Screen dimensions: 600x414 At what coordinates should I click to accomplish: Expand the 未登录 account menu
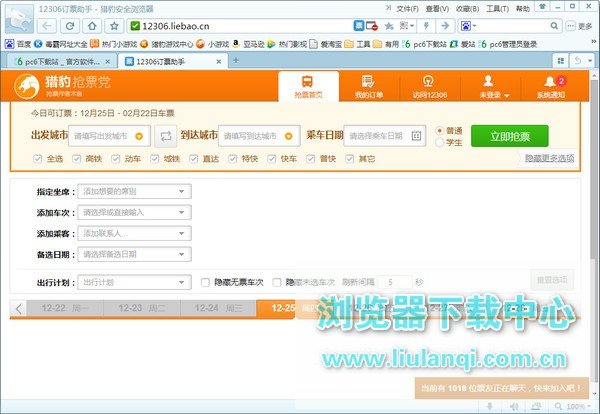point(494,86)
